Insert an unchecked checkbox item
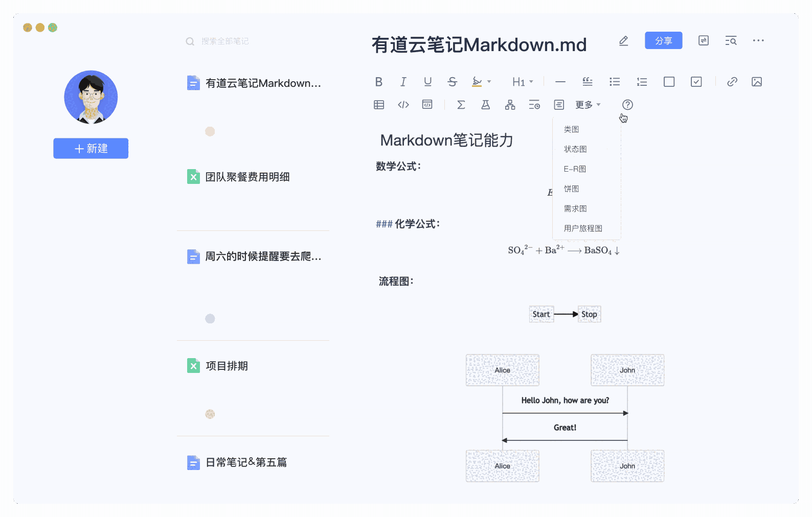The height and width of the screenshot is (517, 812). (x=669, y=82)
